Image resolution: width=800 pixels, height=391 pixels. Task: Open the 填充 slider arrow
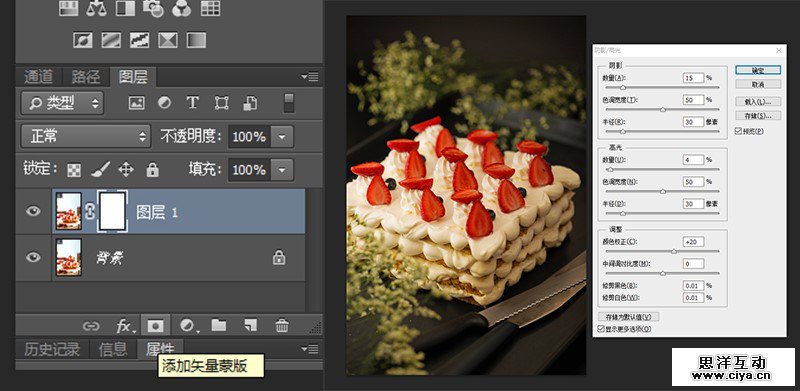click(x=282, y=169)
